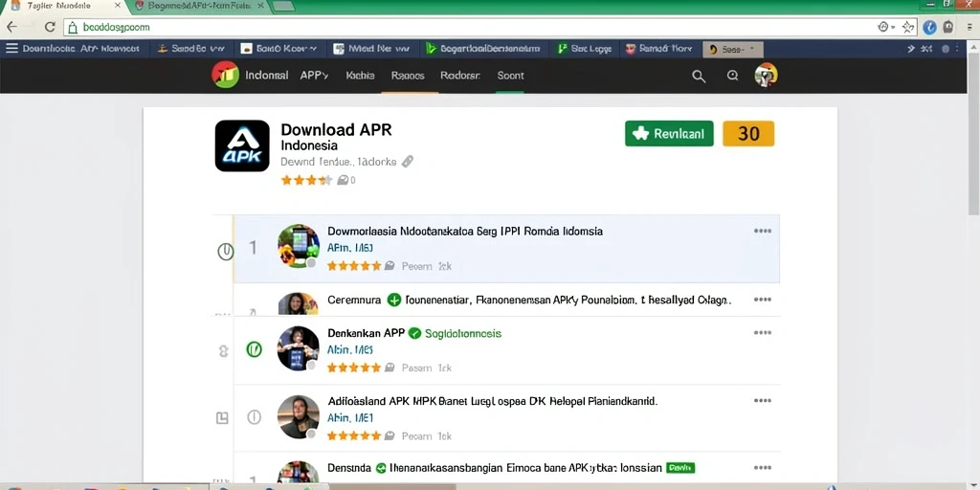Select the Kichia tab in site navigation

tap(360, 76)
